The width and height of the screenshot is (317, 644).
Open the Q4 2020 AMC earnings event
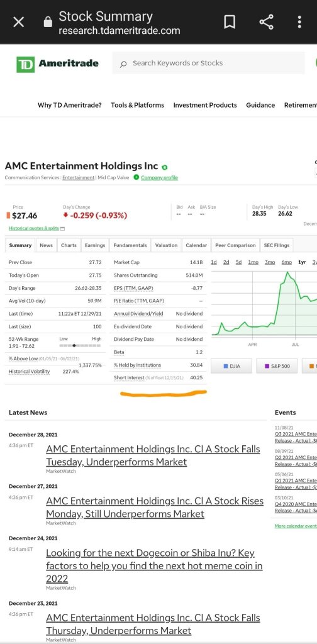(296, 508)
